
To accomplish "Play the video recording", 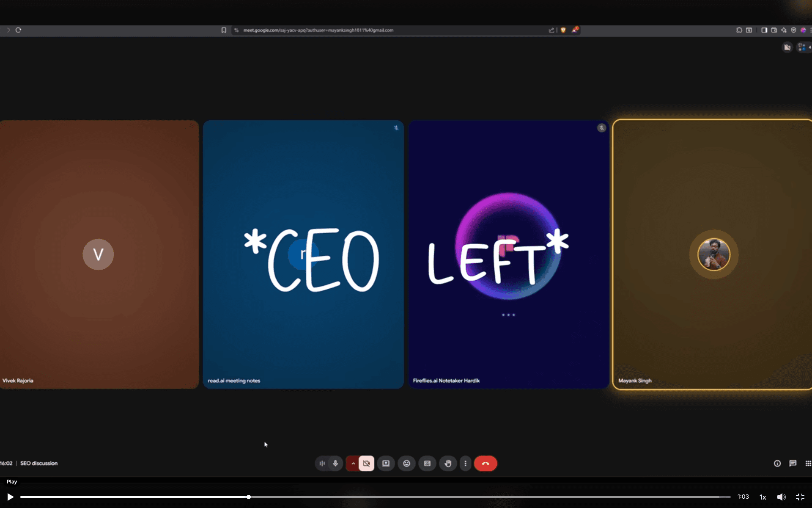I will (x=11, y=497).
